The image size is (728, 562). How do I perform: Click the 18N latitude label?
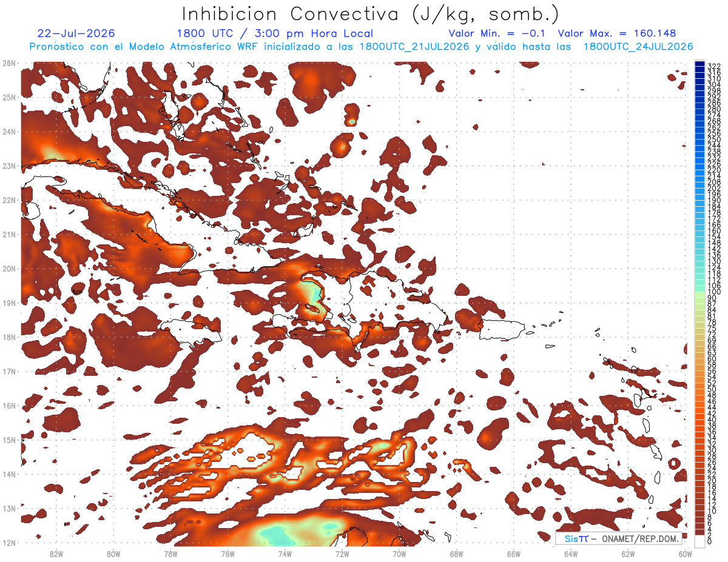pos(9,337)
